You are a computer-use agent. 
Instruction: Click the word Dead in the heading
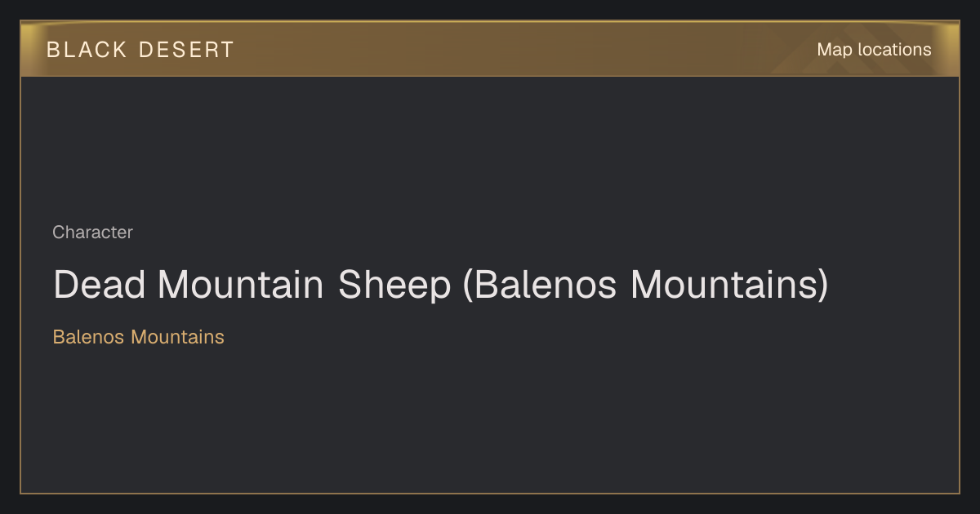click(99, 286)
